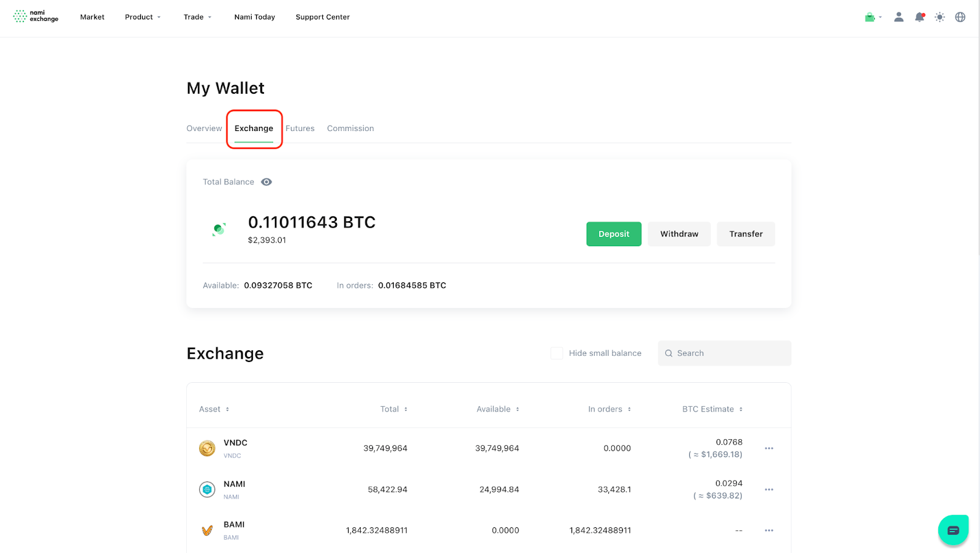The image size is (980, 553).
Task: Click NAMI total 58,422.94 cell
Action: point(388,489)
